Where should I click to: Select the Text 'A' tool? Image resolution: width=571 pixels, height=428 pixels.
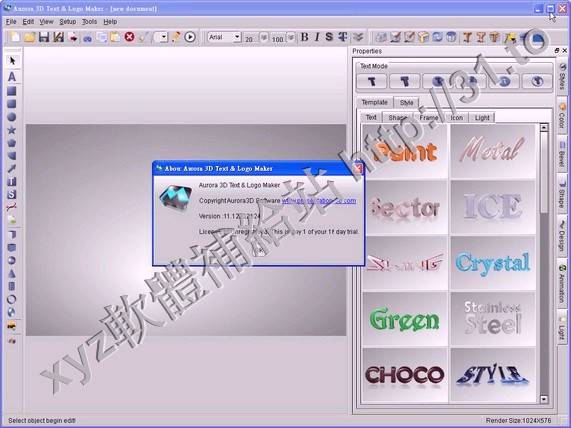click(12, 77)
